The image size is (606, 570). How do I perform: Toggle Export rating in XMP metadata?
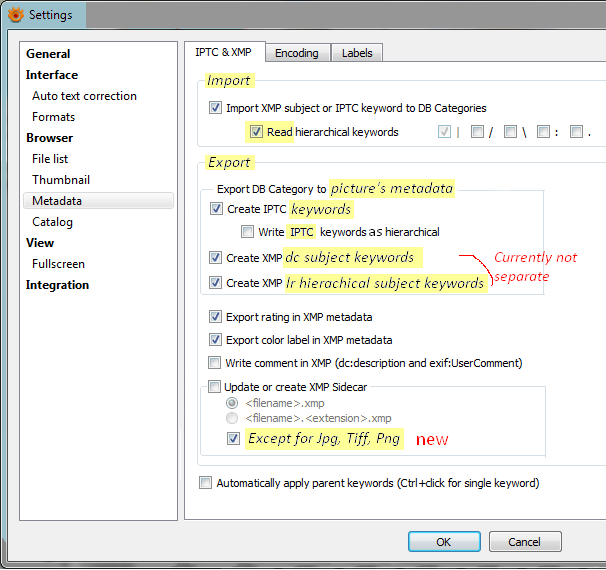(x=215, y=317)
